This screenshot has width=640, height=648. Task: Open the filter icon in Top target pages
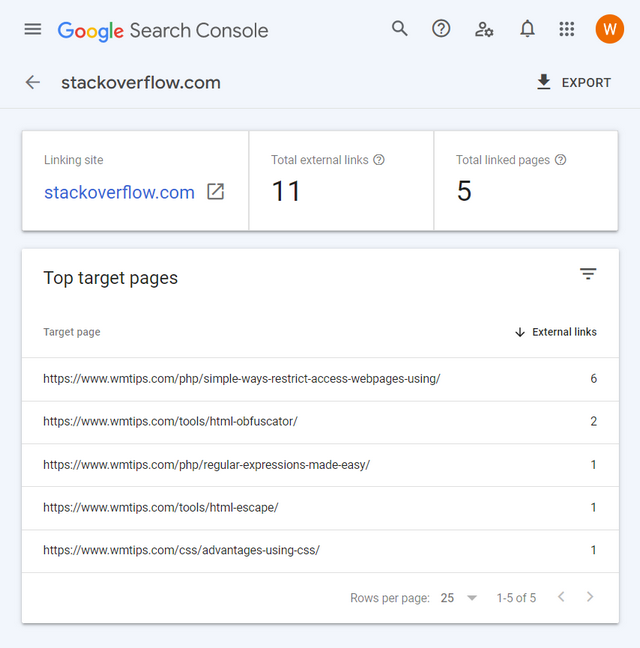coord(588,274)
